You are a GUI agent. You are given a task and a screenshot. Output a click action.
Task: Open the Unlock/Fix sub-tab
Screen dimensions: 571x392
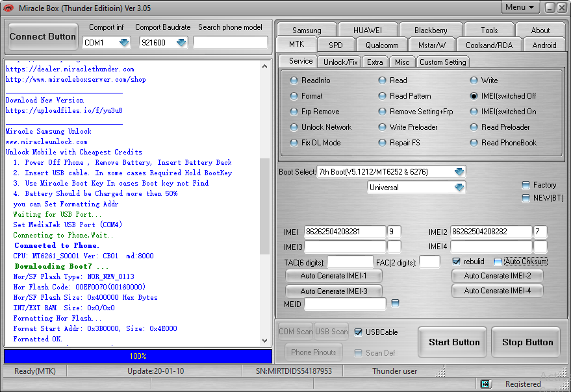click(340, 62)
